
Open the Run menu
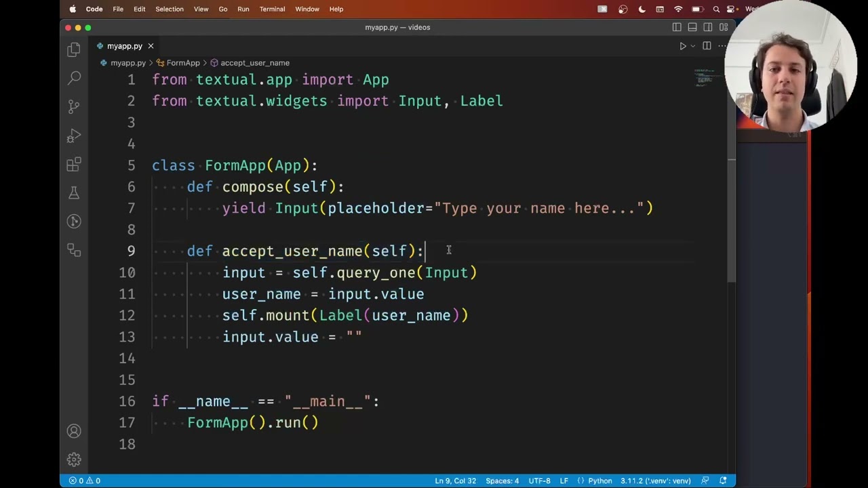243,9
